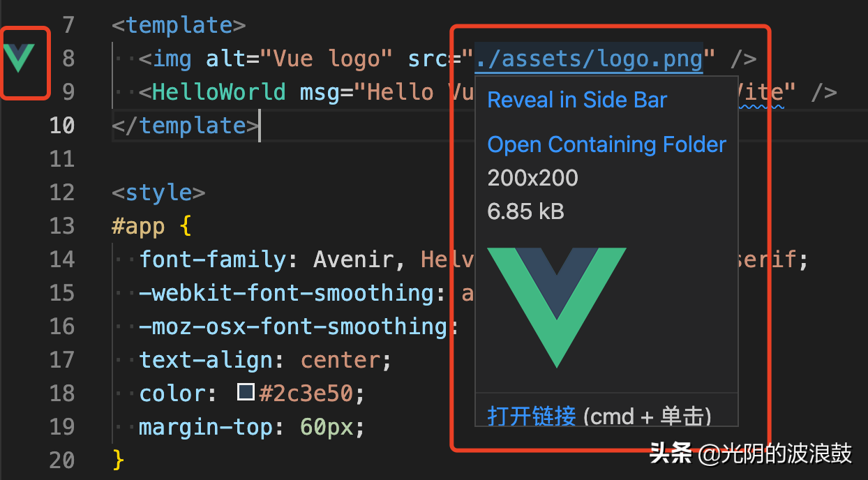868x480 pixels.
Task: Click the #2c3e50 color swatch on line 18
Action: [246, 393]
